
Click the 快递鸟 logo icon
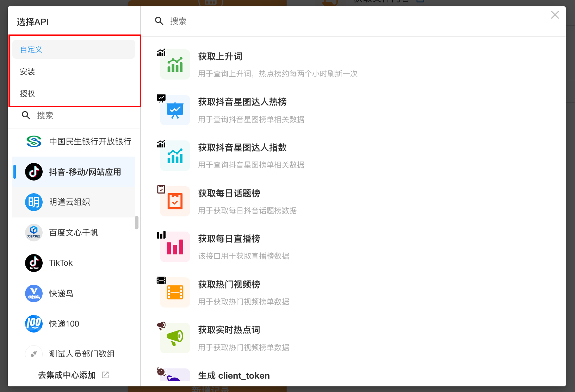pos(34,293)
